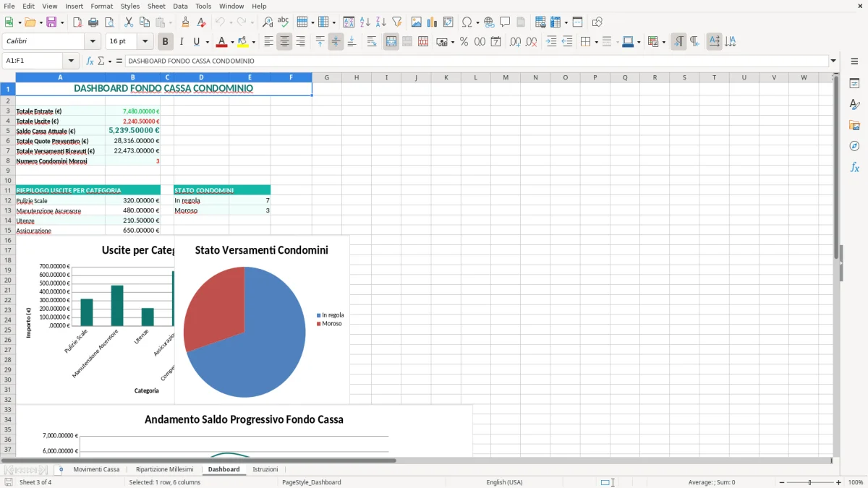Increase indent in cell

(551, 42)
